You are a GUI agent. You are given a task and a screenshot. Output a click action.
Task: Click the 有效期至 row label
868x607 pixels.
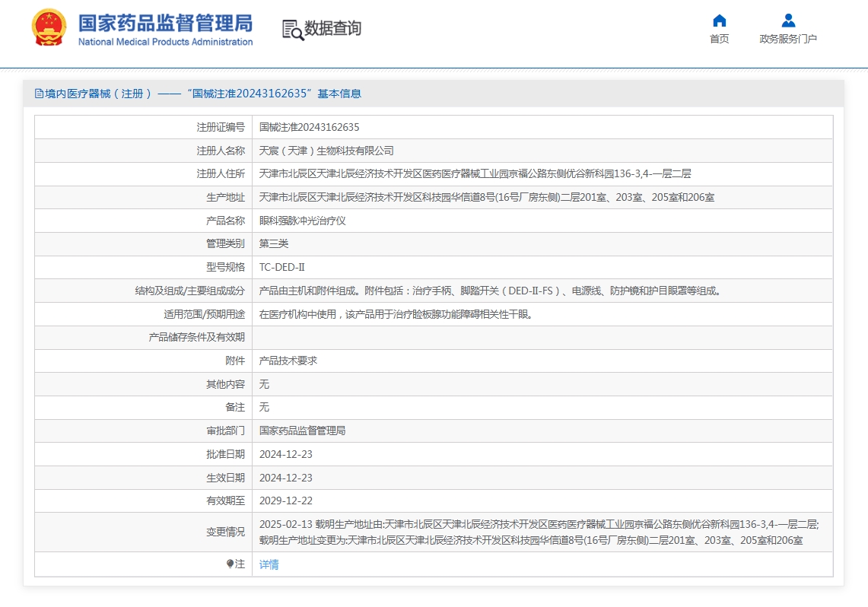pos(225,501)
